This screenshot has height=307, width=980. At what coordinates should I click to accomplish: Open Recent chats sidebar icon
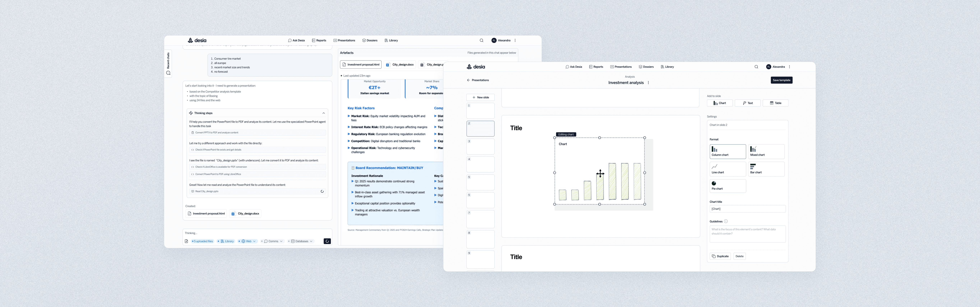coord(168,73)
